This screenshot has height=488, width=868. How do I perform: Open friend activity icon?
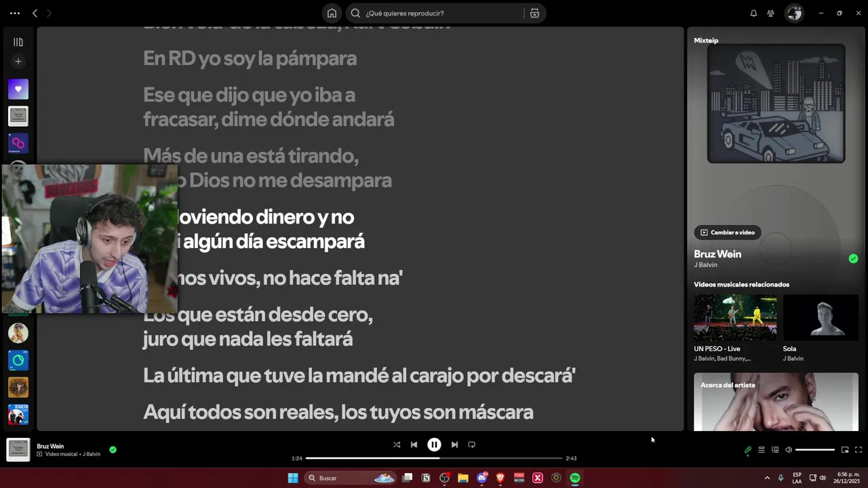pos(770,13)
